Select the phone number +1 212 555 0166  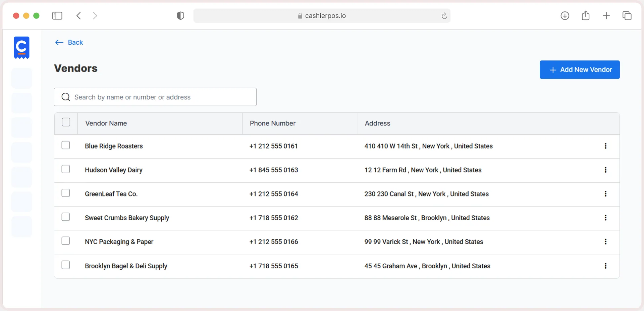pyautogui.click(x=274, y=242)
